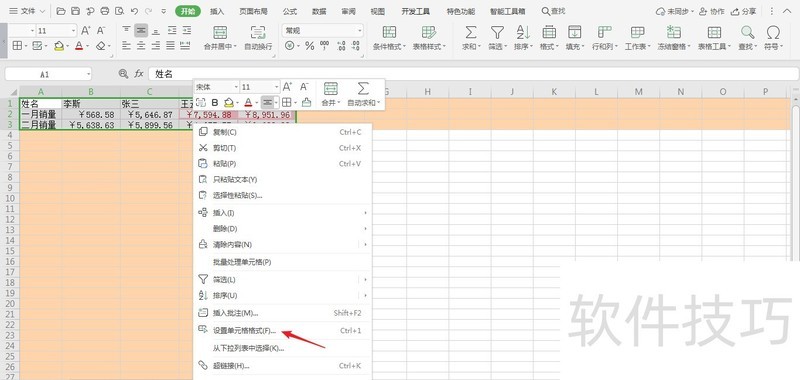Click the Merge (合并) button in mini toolbar

tap(331, 94)
